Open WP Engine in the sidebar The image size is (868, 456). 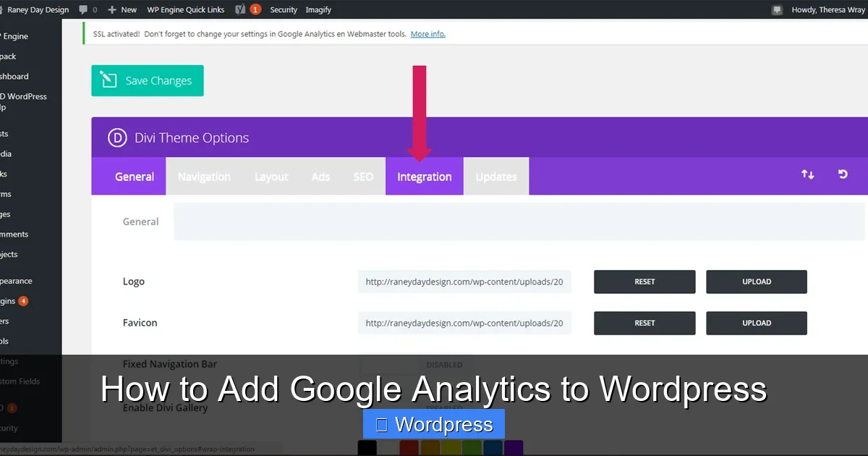click(14, 36)
